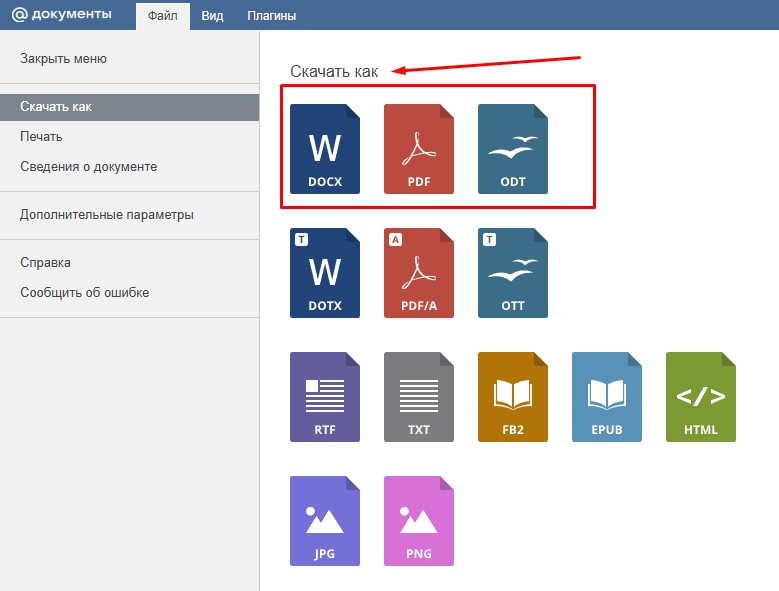This screenshot has width=779, height=591.
Task: Open the Печать menu item
Action: [41, 137]
